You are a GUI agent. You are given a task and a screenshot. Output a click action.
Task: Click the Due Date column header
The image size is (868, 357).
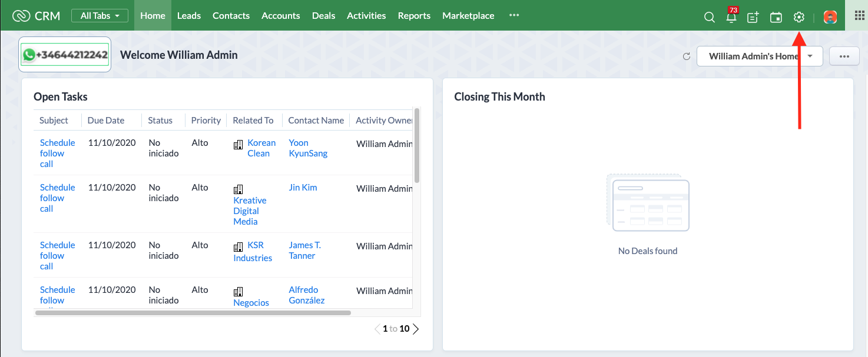pyautogui.click(x=106, y=121)
